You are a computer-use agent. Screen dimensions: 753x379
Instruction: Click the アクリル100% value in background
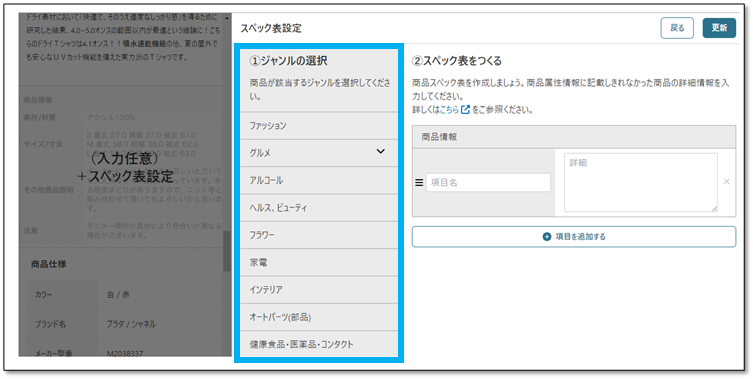pos(111,117)
